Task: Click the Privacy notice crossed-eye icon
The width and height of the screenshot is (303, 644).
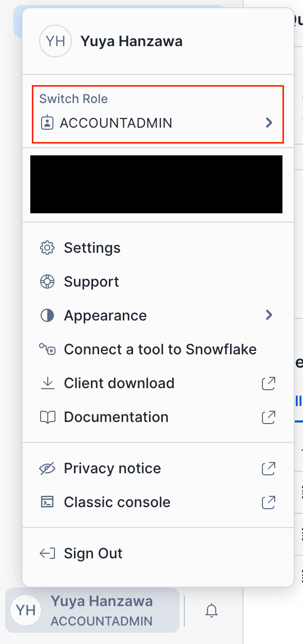Action: (x=47, y=469)
